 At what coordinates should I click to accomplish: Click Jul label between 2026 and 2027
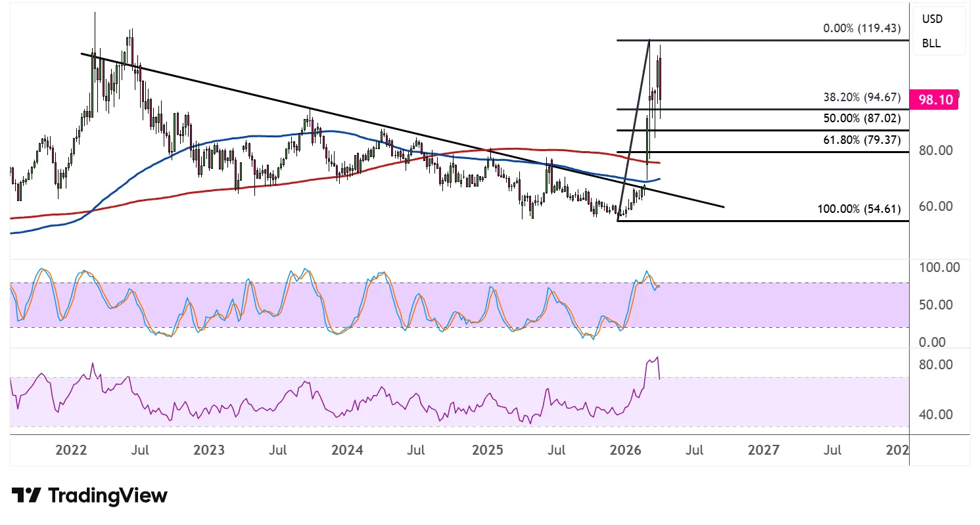(x=695, y=451)
